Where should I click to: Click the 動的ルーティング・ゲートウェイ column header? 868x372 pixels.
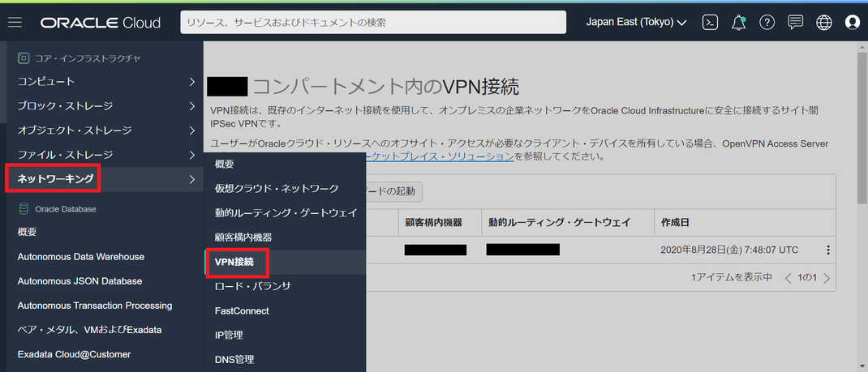pyautogui.click(x=559, y=222)
